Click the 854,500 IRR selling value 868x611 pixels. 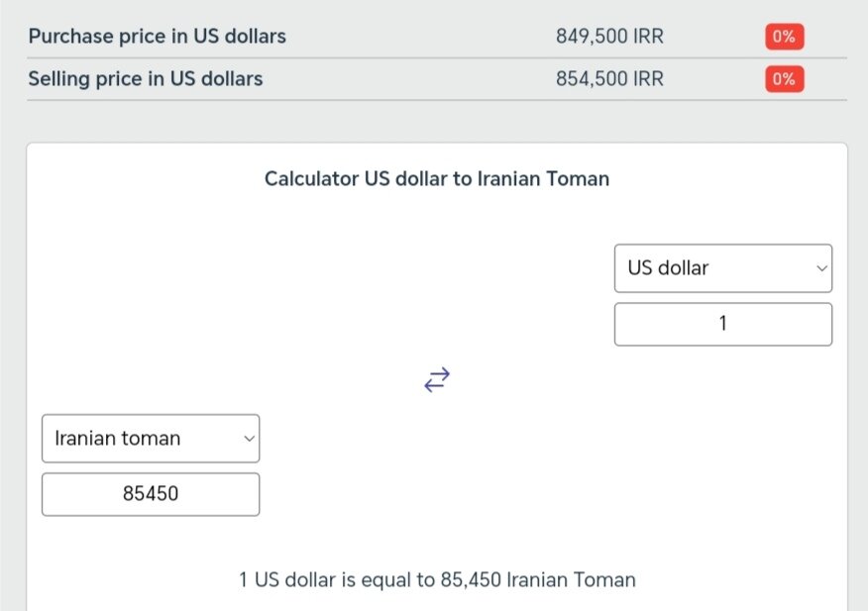[609, 79]
